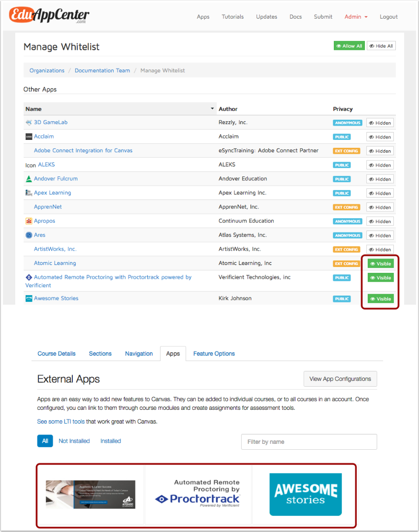Show only Installed apps
This screenshot has width=419, height=532.
(x=110, y=441)
